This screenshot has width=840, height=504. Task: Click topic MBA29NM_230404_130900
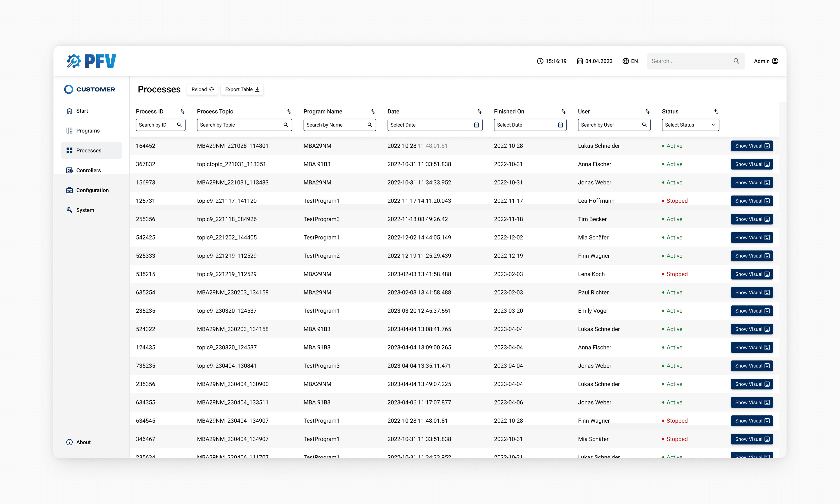click(x=233, y=384)
